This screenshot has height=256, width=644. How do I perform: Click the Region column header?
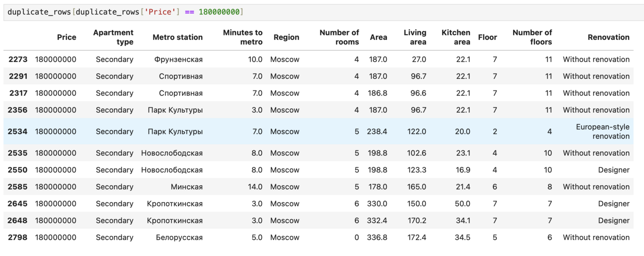tap(286, 37)
